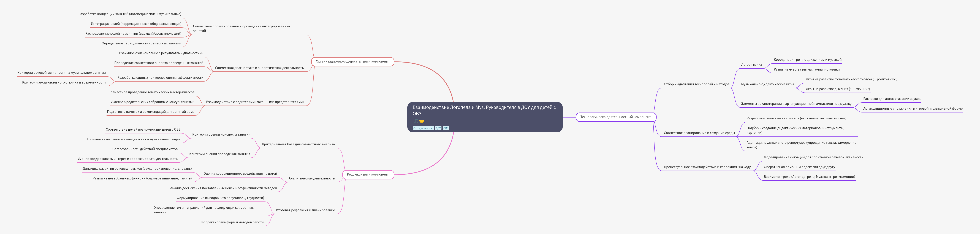Select Совместное планирование и создание среды

click(699, 133)
